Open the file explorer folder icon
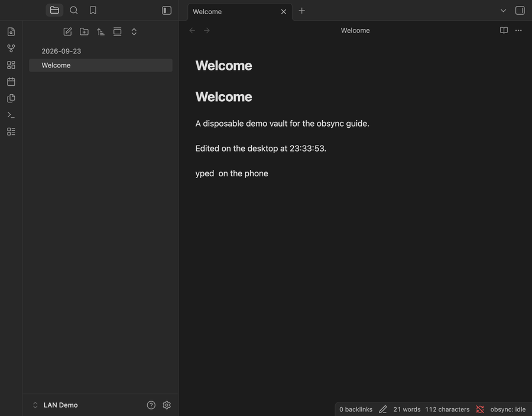 (x=54, y=10)
